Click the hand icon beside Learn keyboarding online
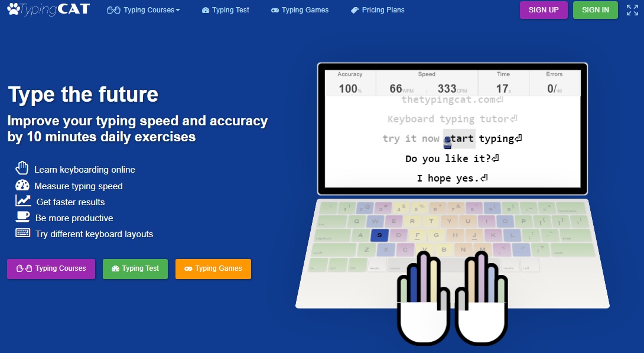 tap(22, 168)
